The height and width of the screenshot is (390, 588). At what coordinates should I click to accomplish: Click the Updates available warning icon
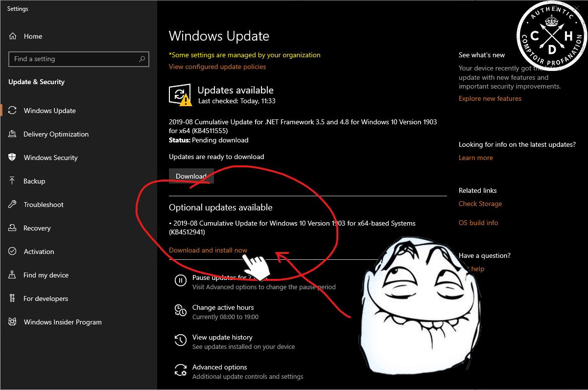click(x=180, y=95)
